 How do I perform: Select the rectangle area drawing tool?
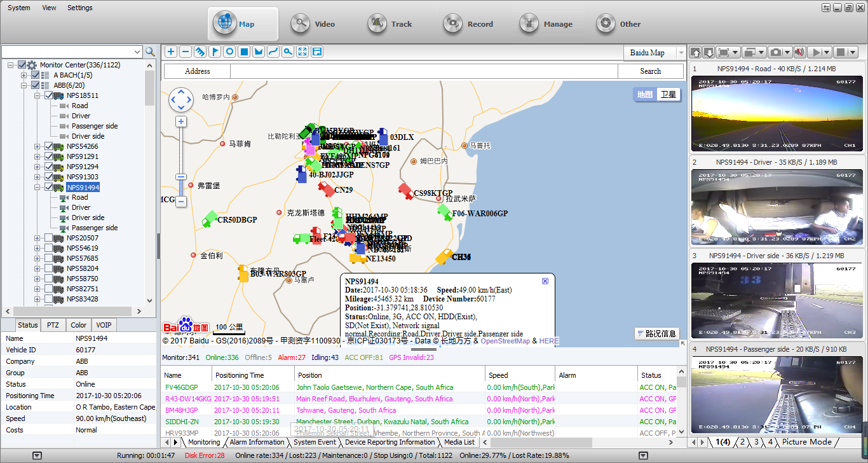[244, 52]
